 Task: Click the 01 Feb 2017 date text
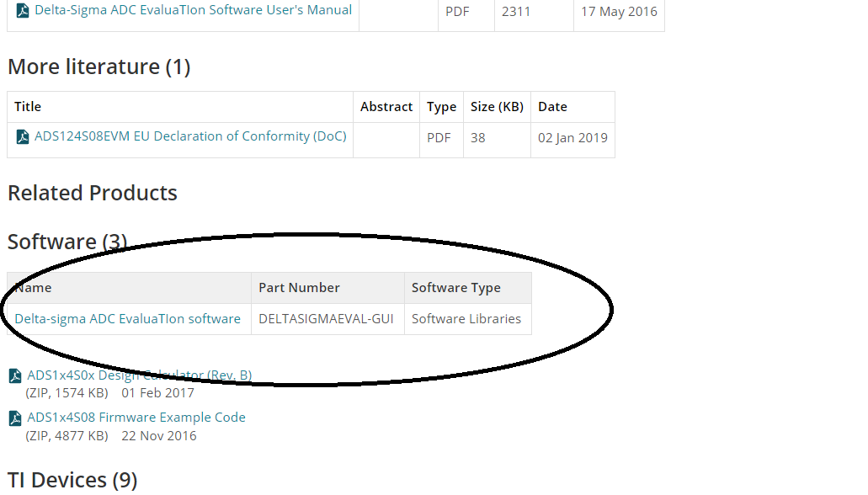tap(157, 393)
